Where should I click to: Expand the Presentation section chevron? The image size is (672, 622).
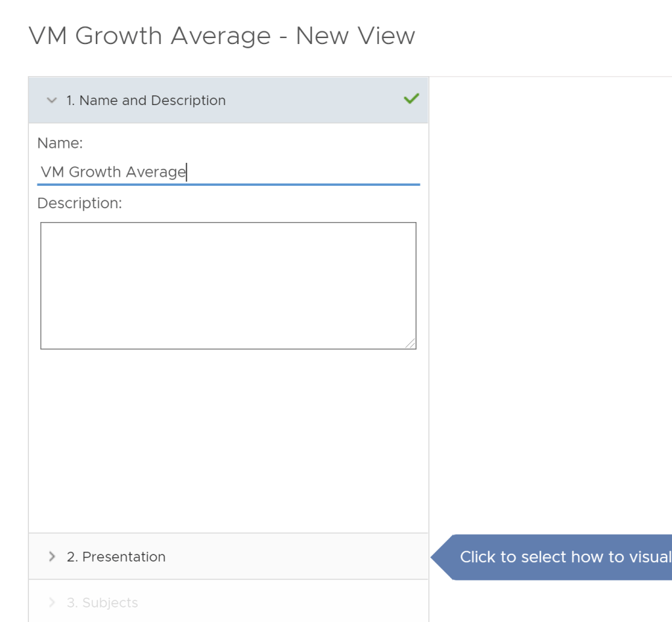click(52, 557)
